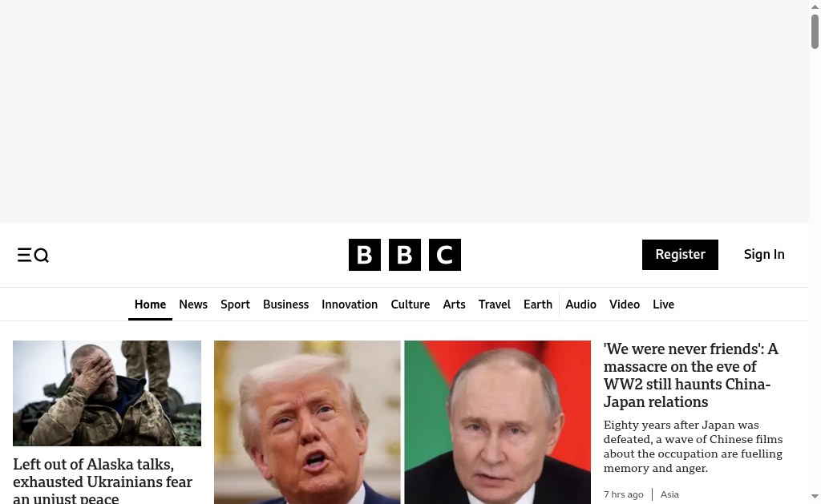Open the Earth section
Screen dimensions: 821x504
(x=538, y=304)
